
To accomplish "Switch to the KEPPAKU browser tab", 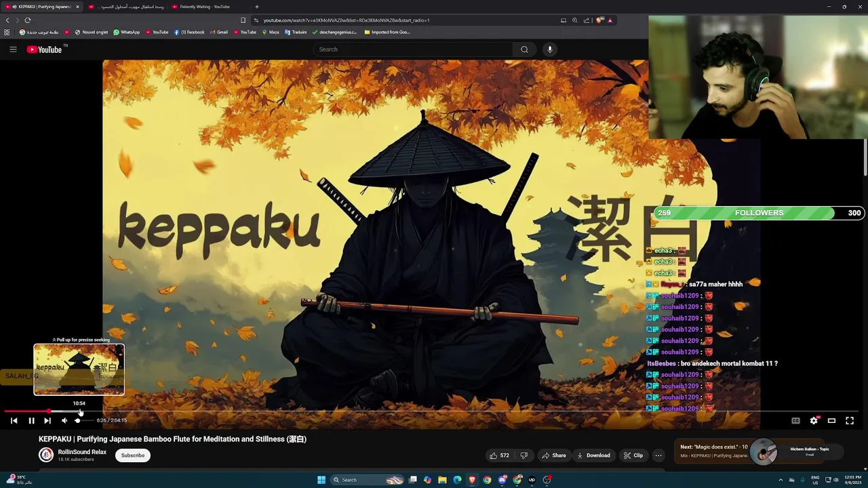I will pyautogui.click(x=41, y=7).
